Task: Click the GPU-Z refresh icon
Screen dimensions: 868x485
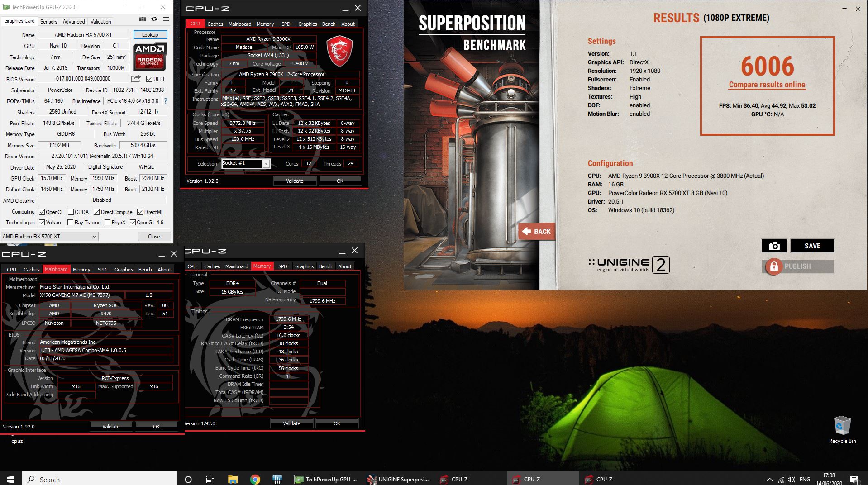Action: (x=154, y=19)
